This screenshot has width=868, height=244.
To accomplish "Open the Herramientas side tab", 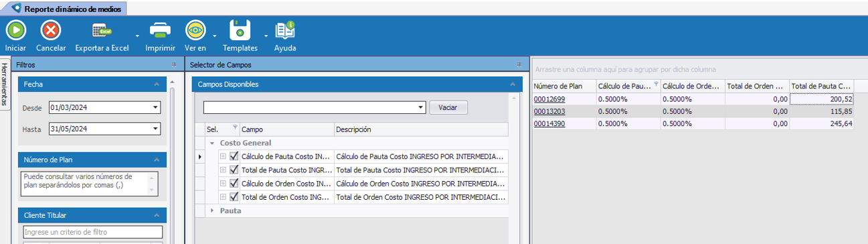I will pyautogui.click(x=5, y=84).
